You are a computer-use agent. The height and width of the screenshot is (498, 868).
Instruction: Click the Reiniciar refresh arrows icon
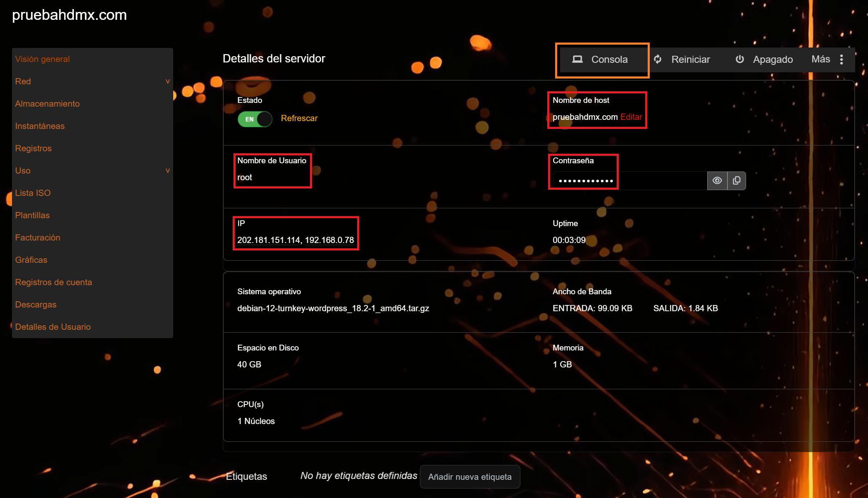[658, 60]
